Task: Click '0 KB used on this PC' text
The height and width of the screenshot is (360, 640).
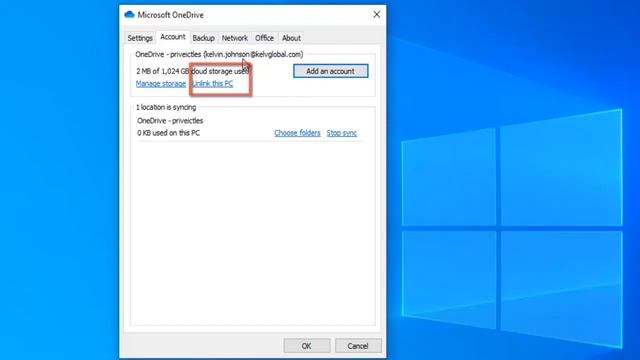Action: point(169,133)
